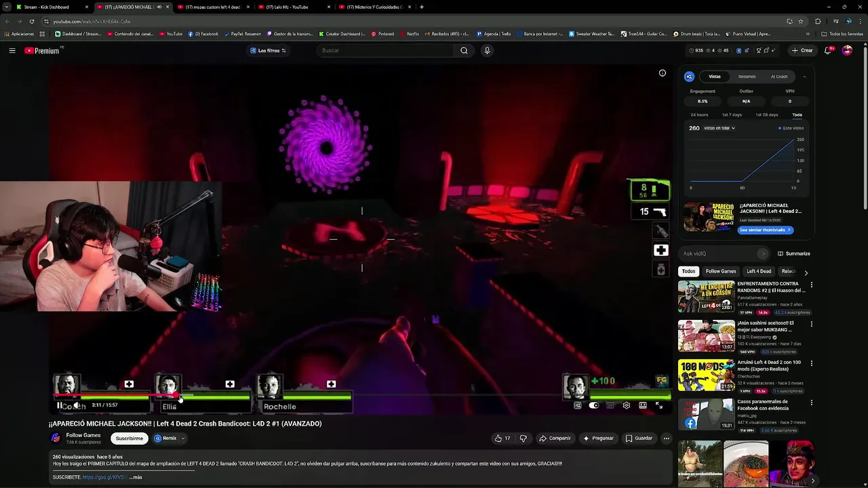Open Los filtros control in header
Image resolution: width=868 pixels, height=488 pixels.
(268, 50)
